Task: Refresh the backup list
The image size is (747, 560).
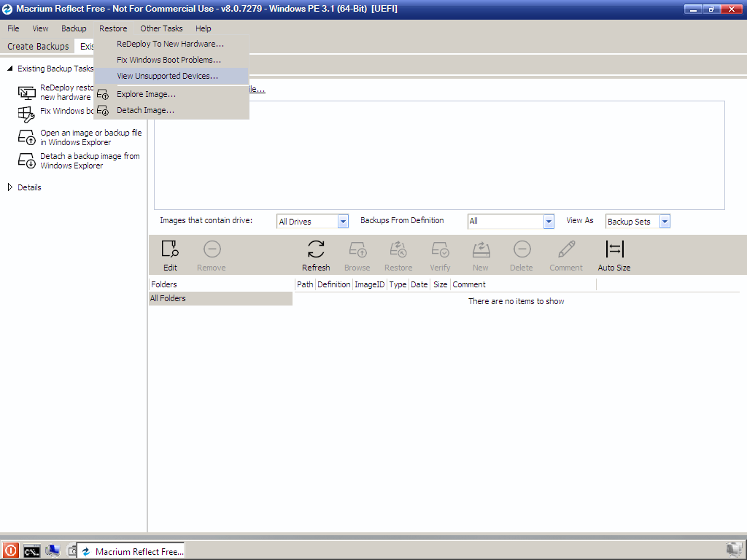Action: click(x=316, y=249)
